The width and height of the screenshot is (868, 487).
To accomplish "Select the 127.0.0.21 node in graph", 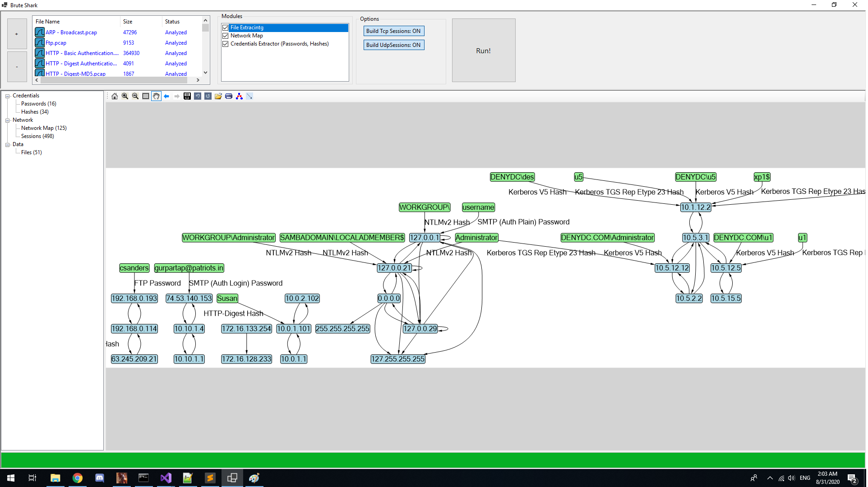I will pos(395,268).
